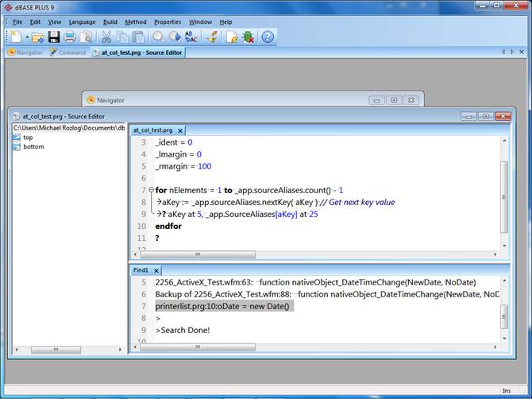Click the printerlist.prg search result line
The height and width of the screenshot is (399, 532).
pyautogui.click(x=223, y=306)
